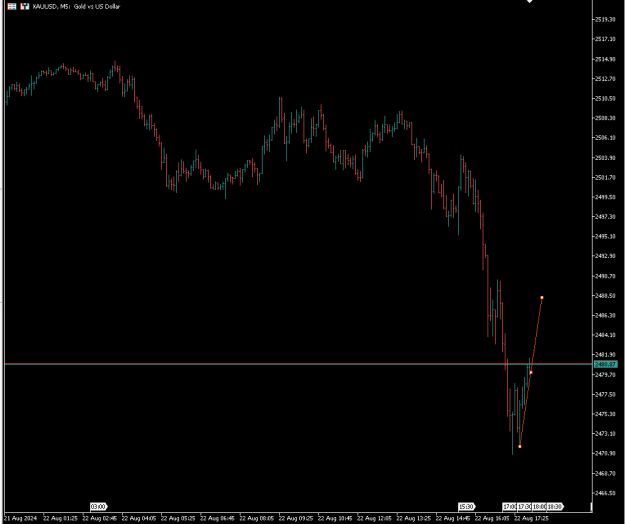Select the 18:00 event marker on timeline

539,506
